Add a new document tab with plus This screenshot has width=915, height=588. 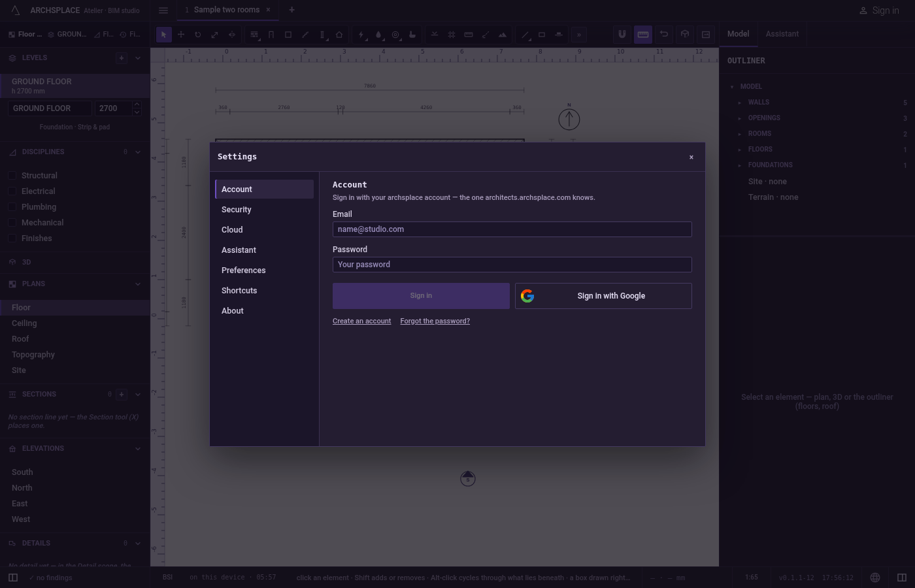(x=291, y=10)
